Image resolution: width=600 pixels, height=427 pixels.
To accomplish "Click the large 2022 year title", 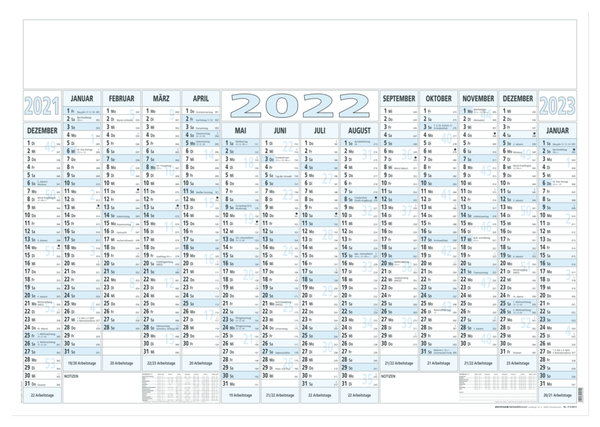I will (299, 105).
